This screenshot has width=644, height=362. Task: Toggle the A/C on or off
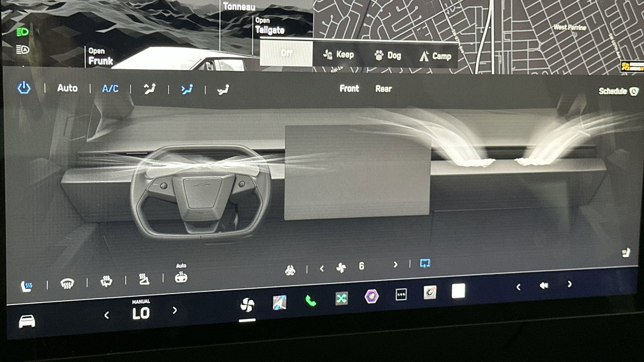(x=110, y=88)
